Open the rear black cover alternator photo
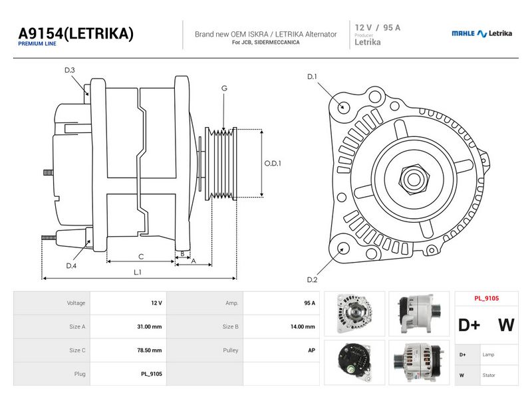The height and width of the screenshot is (399, 532). click(354, 362)
